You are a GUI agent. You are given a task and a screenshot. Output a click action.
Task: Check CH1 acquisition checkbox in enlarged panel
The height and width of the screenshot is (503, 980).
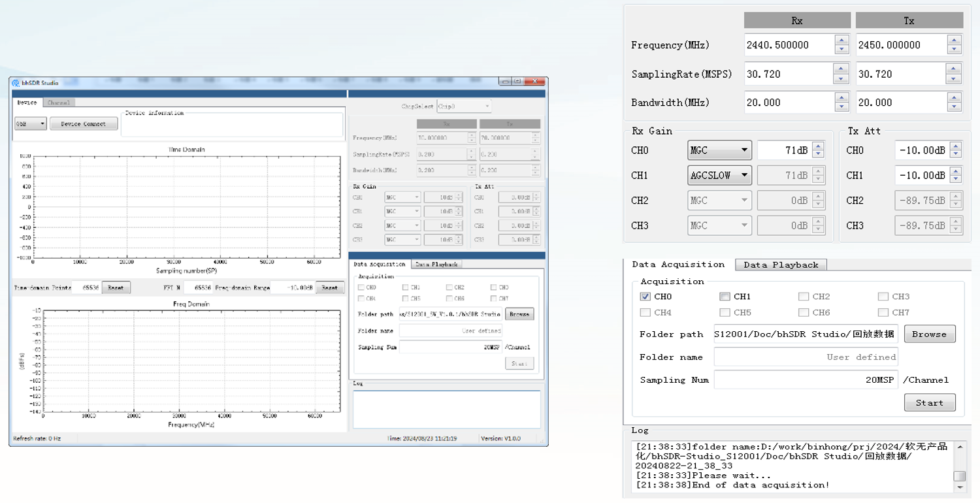(725, 297)
